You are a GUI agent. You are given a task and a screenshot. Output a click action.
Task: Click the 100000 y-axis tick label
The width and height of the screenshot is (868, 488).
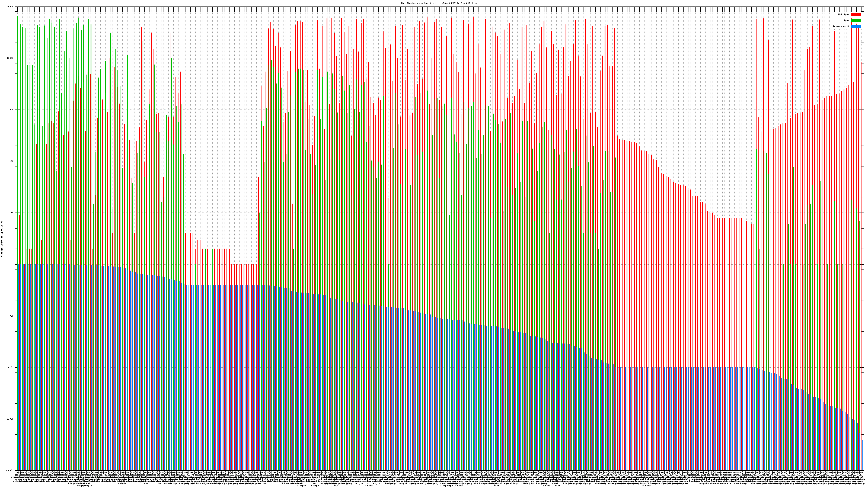[x=10, y=7]
